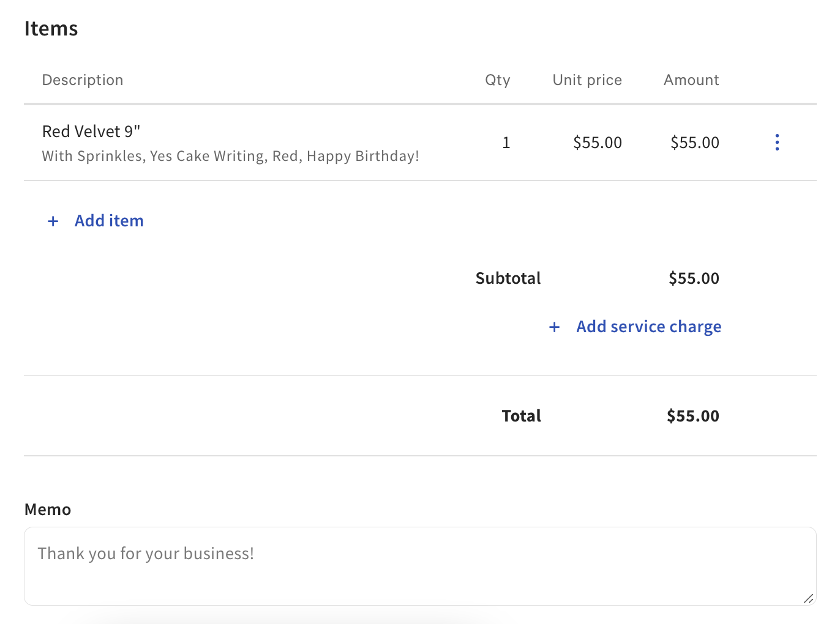The image size is (840, 624).
Task: Click the vertical dots next to $55.00 amount
Action: tap(776, 142)
